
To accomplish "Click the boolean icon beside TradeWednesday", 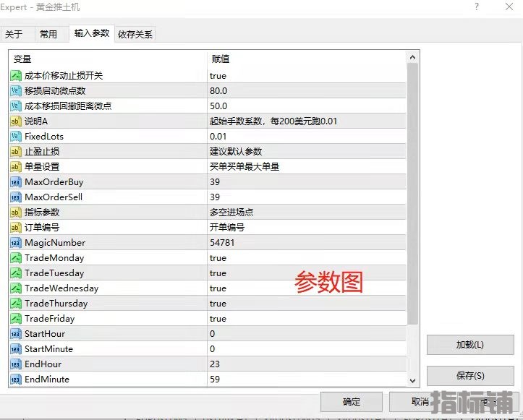I will click(16, 288).
